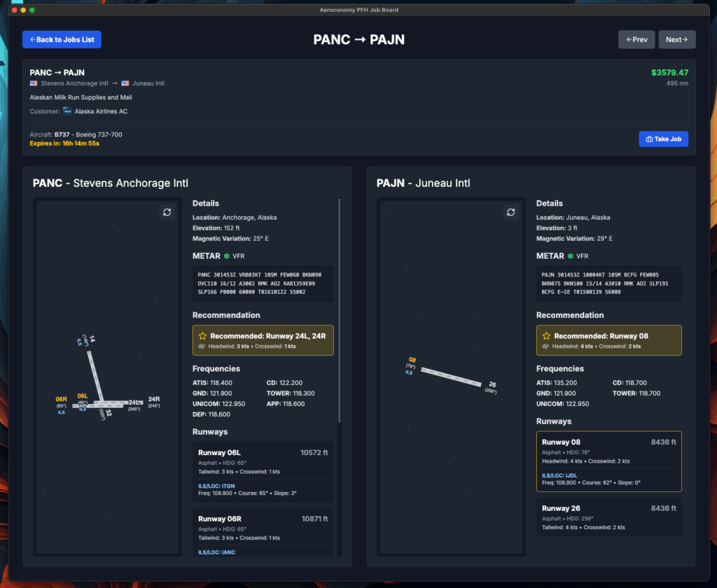The image size is (717, 588).
Task: Click runway 08 label on PAJN map
Action: coord(412,360)
